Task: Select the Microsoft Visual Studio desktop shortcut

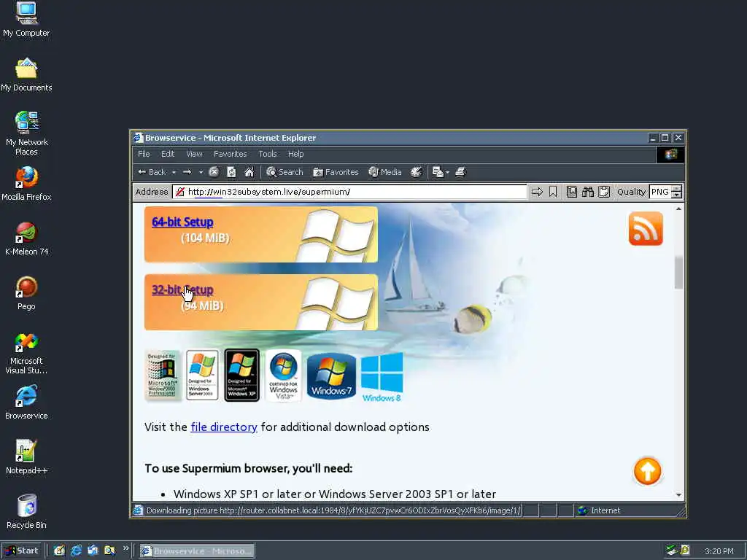Action: 26,354
